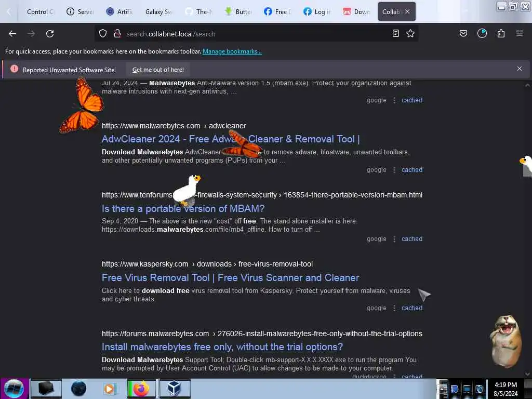Go back to the previous page
The image size is (532, 399).
click(12, 34)
